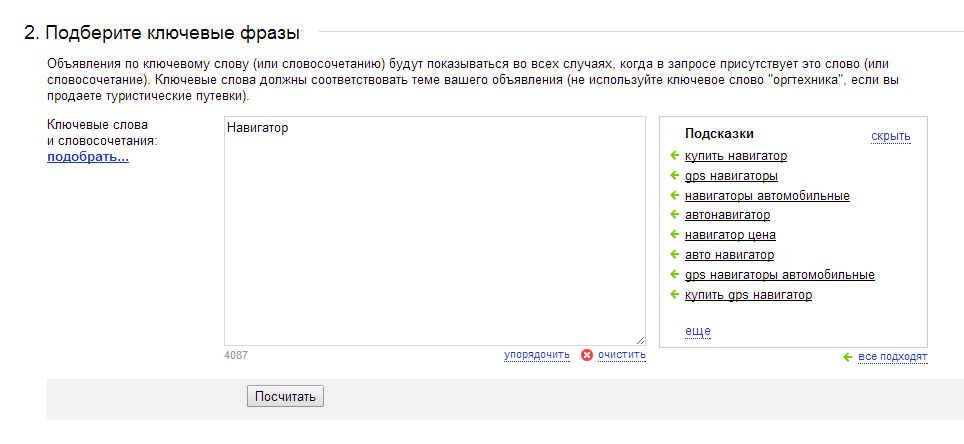
Task: Expand more hints via 'еще'
Action: click(698, 331)
